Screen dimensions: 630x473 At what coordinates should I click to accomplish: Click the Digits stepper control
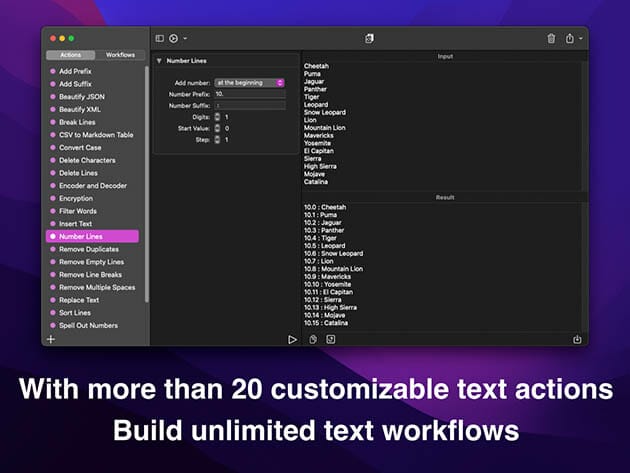(x=217, y=117)
